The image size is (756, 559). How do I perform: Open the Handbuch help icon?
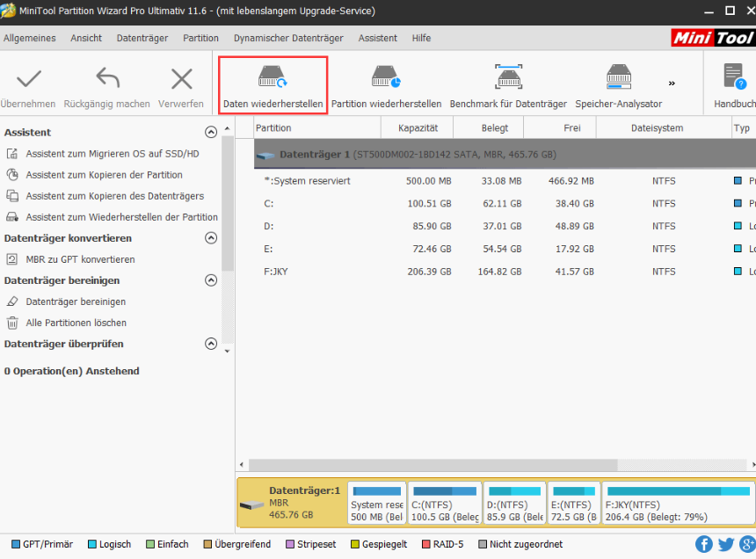point(735,77)
